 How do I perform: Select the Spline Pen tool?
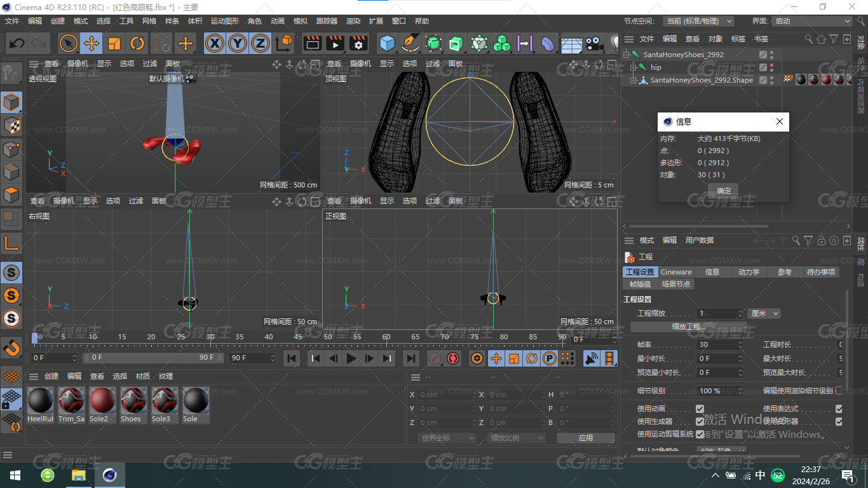[x=410, y=43]
